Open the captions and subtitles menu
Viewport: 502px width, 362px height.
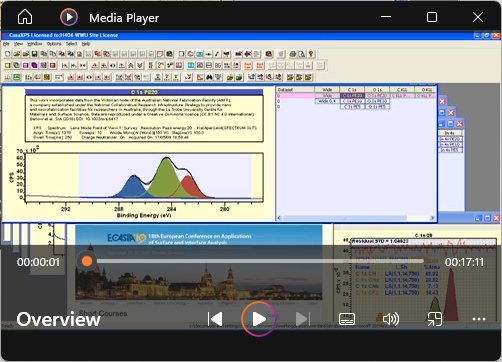[347, 319]
